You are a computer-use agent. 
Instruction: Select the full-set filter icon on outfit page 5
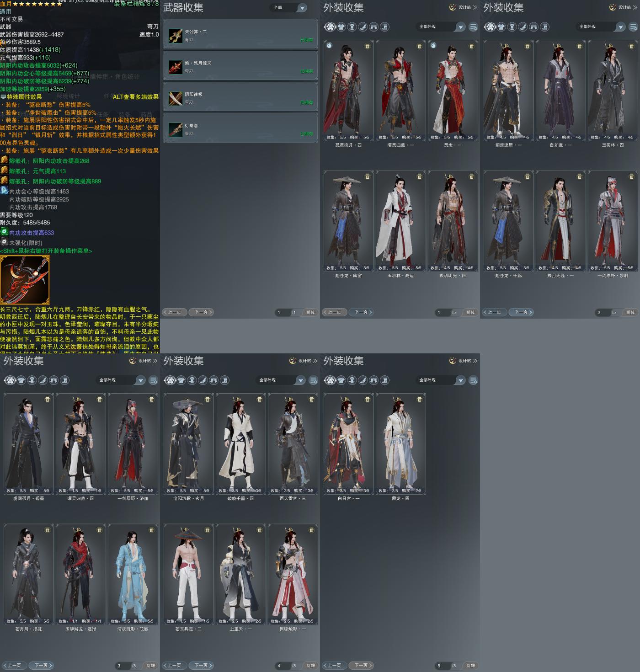(x=330, y=380)
